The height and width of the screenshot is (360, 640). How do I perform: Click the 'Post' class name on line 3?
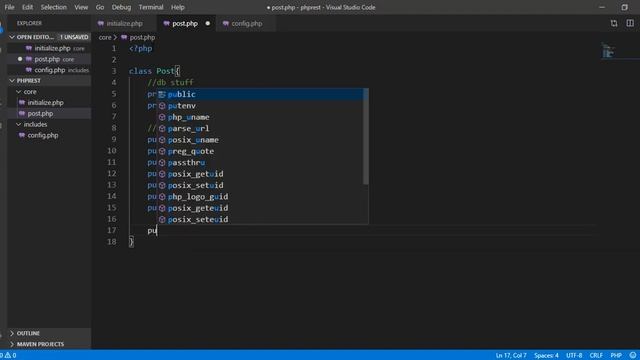click(x=165, y=71)
